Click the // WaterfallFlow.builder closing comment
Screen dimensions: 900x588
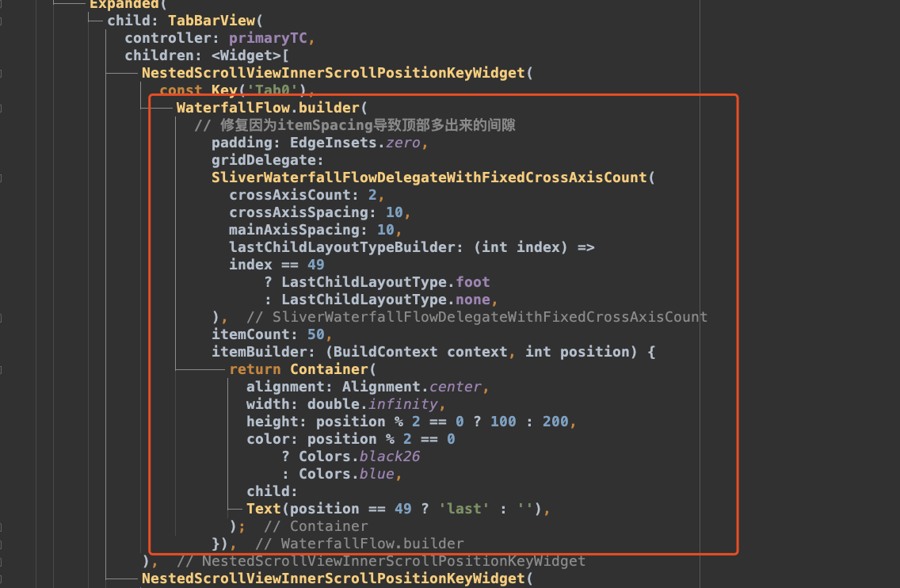pyautogui.click(x=360, y=544)
